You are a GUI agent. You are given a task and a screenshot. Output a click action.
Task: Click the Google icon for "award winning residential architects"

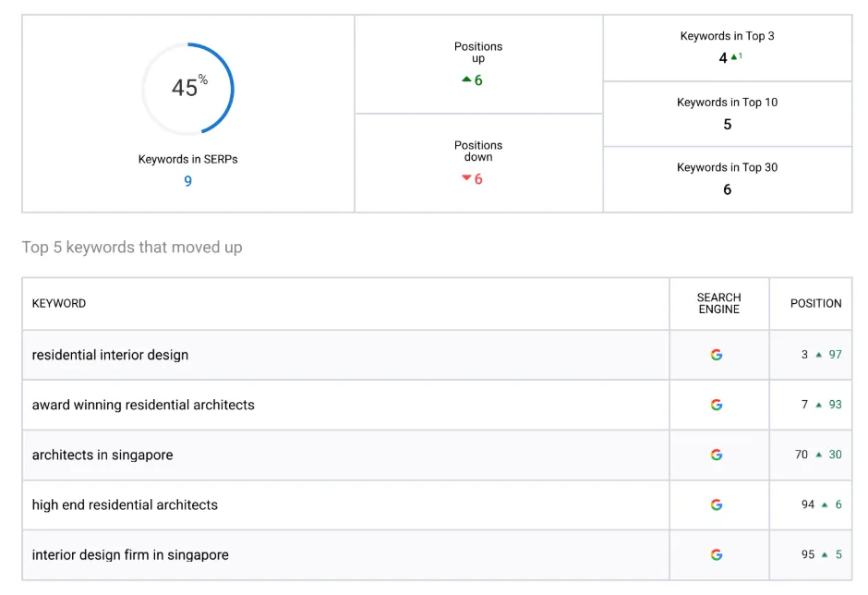tap(717, 404)
